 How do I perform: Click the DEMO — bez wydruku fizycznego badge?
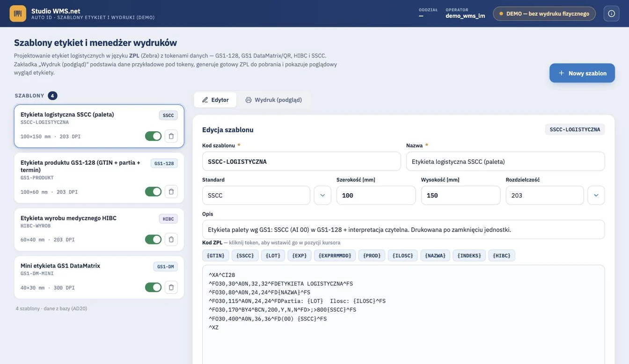[x=544, y=14]
